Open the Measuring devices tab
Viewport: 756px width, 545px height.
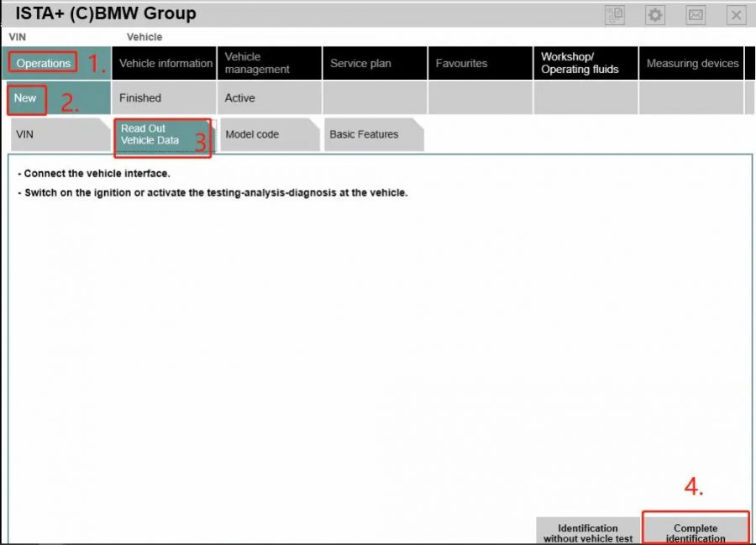click(x=692, y=62)
